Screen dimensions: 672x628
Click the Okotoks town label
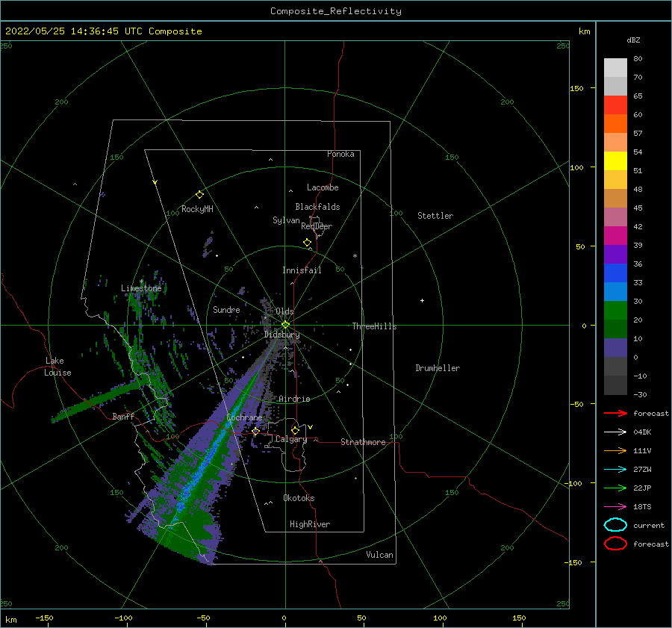pyautogui.click(x=299, y=498)
